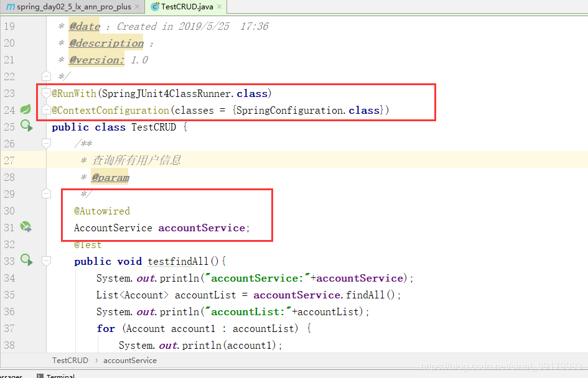Viewport: 588px width, 378px height.
Task: Click TestCRUD class name on line 25
Action: (154, 127)
